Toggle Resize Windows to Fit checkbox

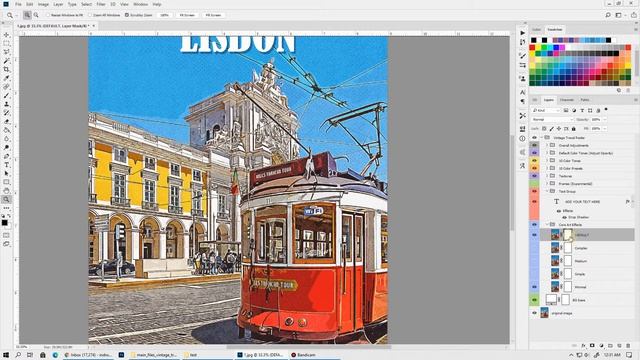48,15
